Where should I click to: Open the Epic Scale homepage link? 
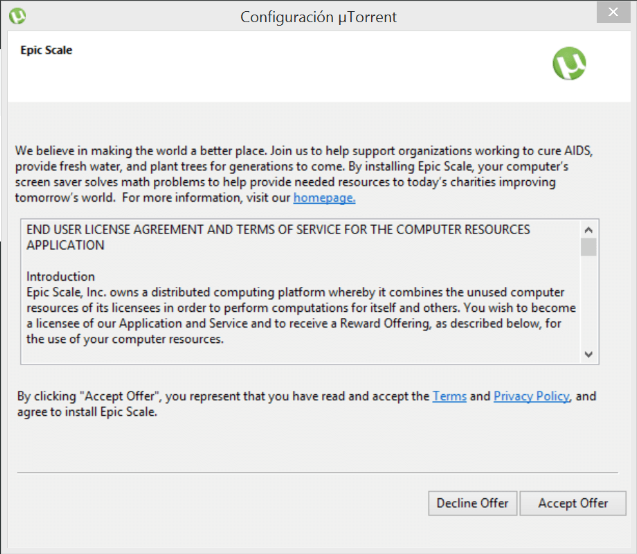pos(324,198)
